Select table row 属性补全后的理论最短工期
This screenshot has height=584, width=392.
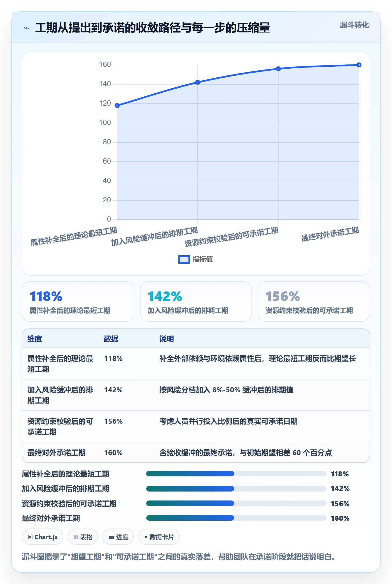(x=196, y=364)
